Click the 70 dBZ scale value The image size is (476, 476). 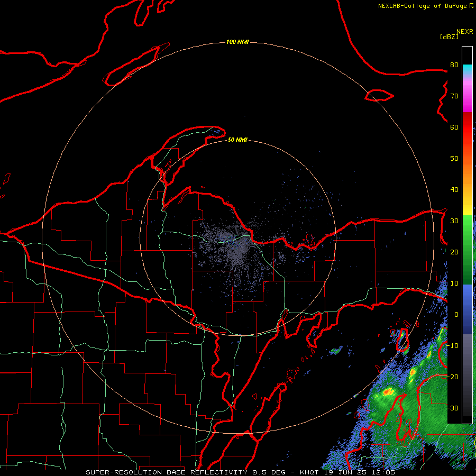454,96
